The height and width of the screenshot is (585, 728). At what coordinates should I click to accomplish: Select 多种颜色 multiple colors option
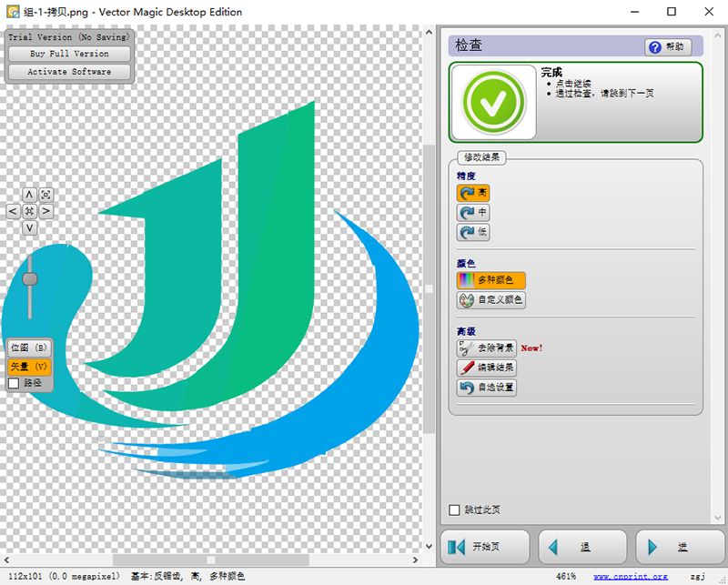coord(490,280)
